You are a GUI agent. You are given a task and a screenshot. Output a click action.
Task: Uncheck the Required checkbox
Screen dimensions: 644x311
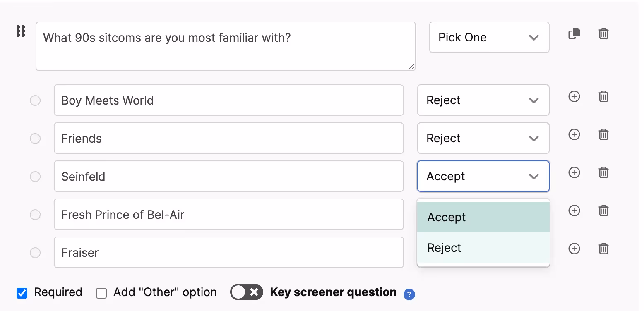pos(22,293)
